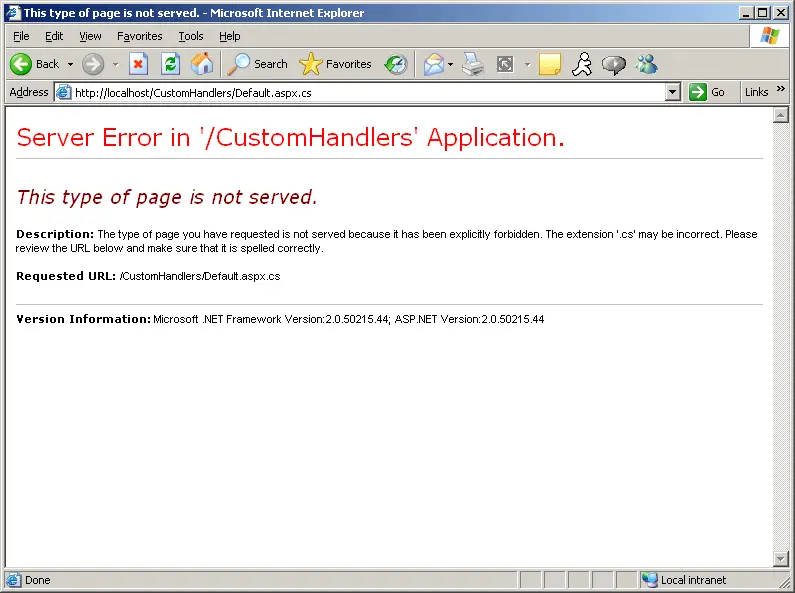Open the Back history dropdown arrow
Image resolution: width=795 pixels, height=593 pixels.
tap(70, 64)
